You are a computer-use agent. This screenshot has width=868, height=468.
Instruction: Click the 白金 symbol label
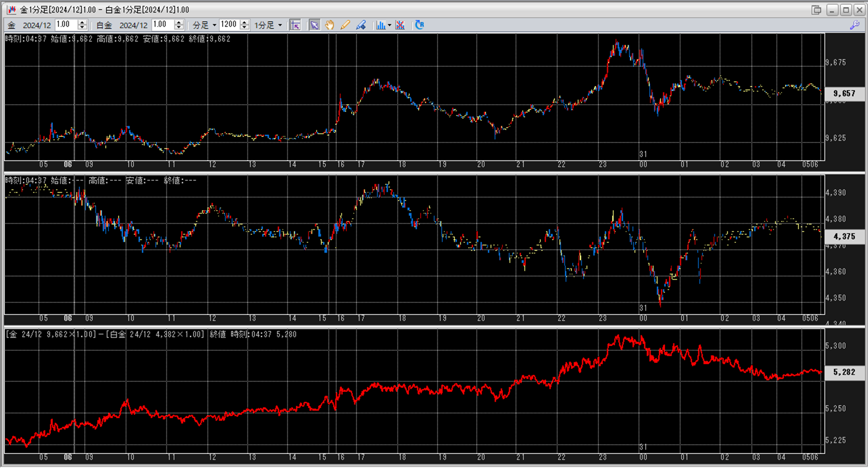coord(104,25)
